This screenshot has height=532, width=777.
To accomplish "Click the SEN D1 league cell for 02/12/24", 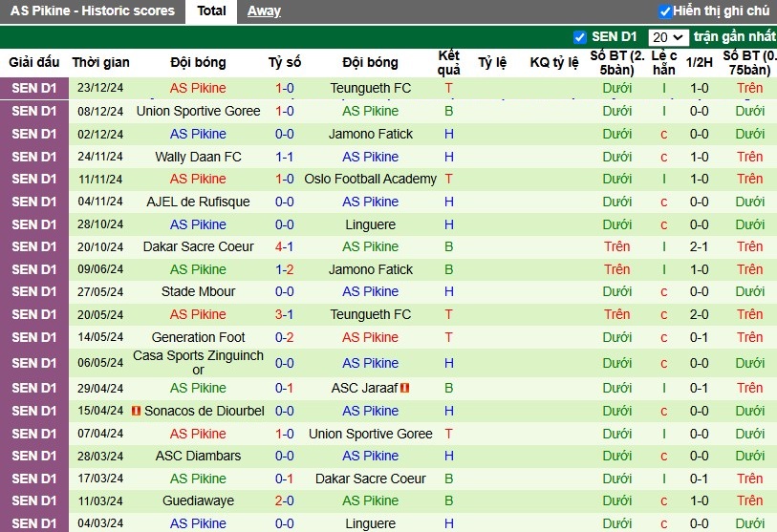I will click(x=34, y=135).
